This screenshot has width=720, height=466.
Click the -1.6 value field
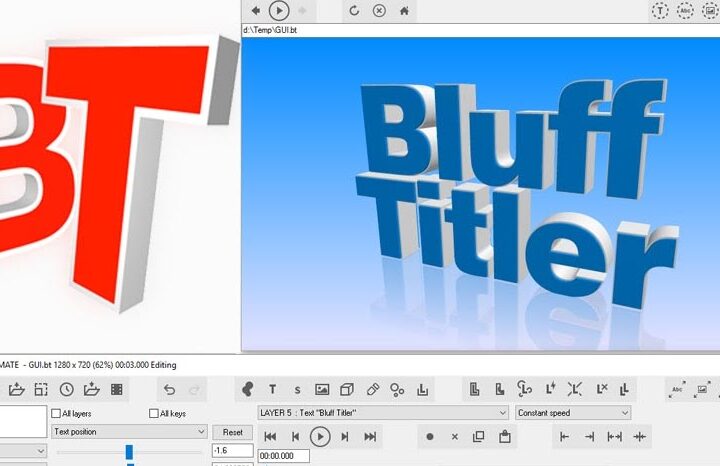click(233, 450)
